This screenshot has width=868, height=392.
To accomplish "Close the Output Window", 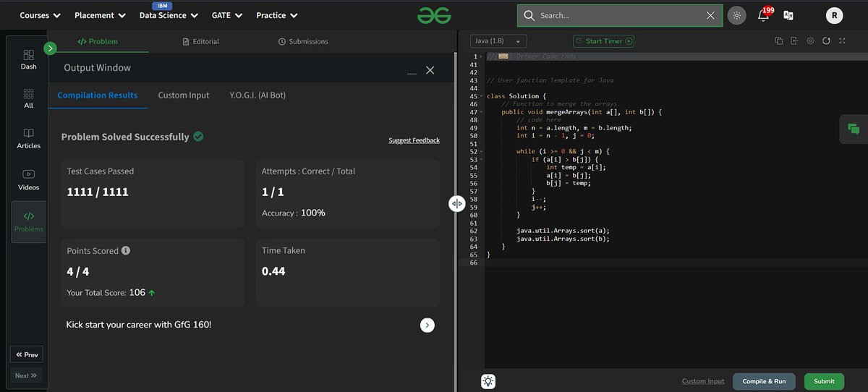I will tap(430, 70).
